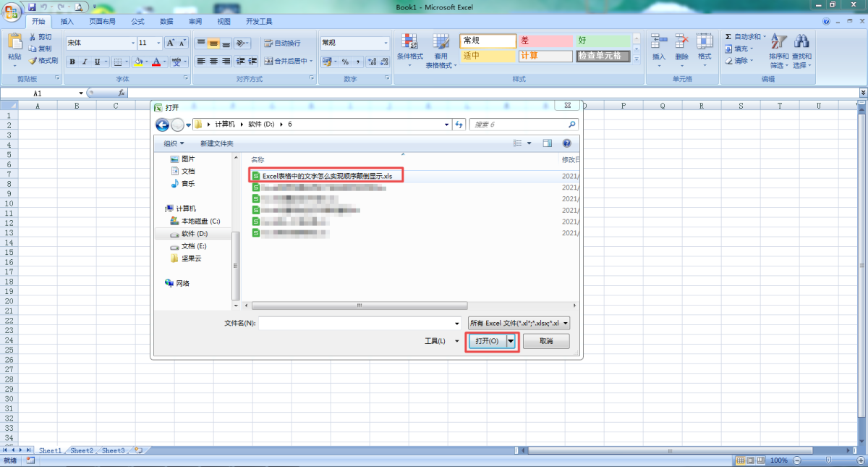The height and width of the screenshot is (467, 868).
Task: Switch to the 插入 (Insert) ribbon tab
Action: tap(67, 22)
